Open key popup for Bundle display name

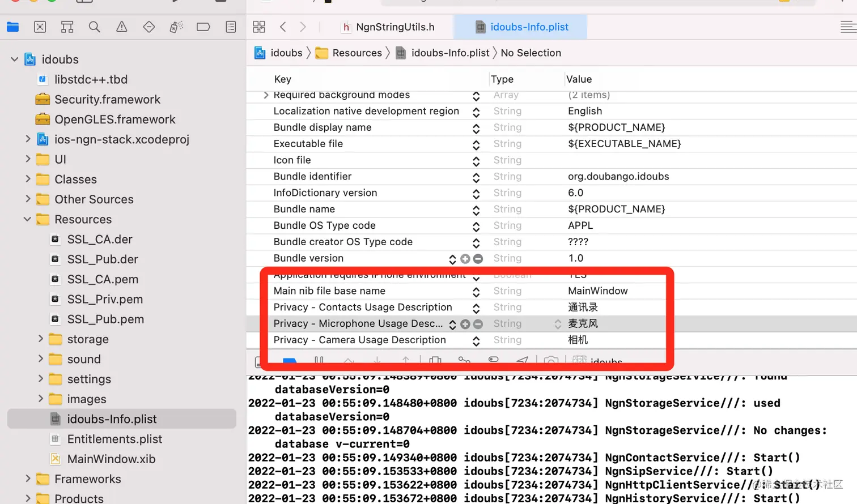pyautogui.click(x=476, y=128)
